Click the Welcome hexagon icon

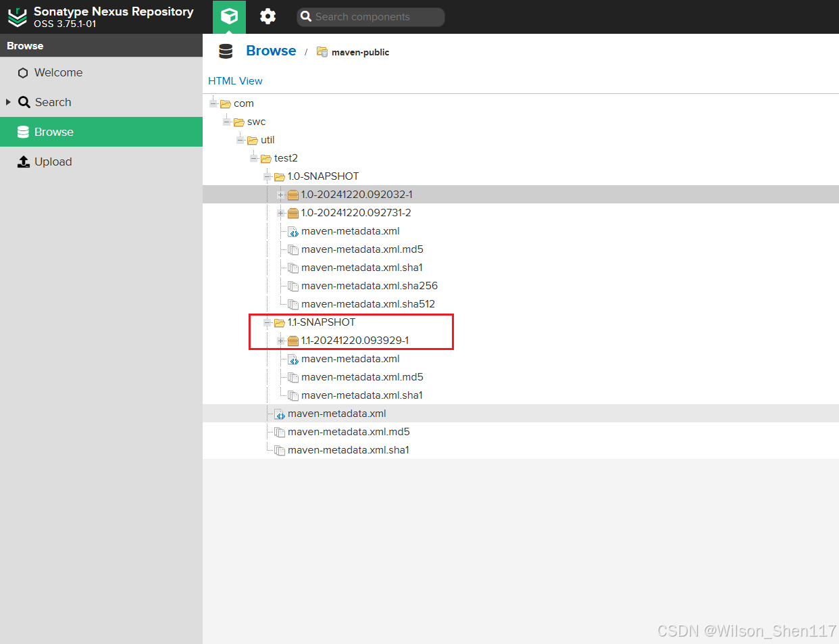(x=23, y=73)
